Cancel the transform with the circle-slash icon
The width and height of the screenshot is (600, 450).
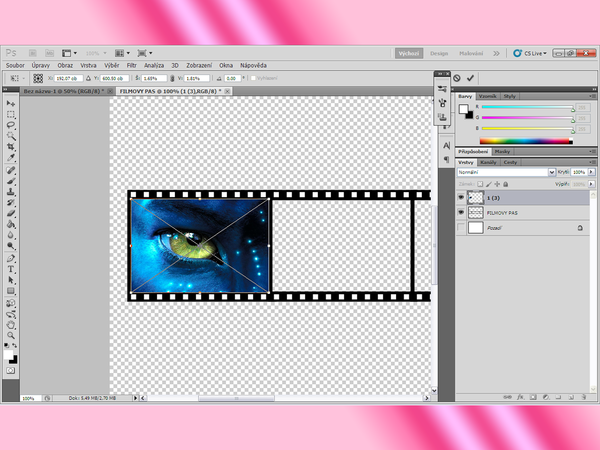coord(457,77)
